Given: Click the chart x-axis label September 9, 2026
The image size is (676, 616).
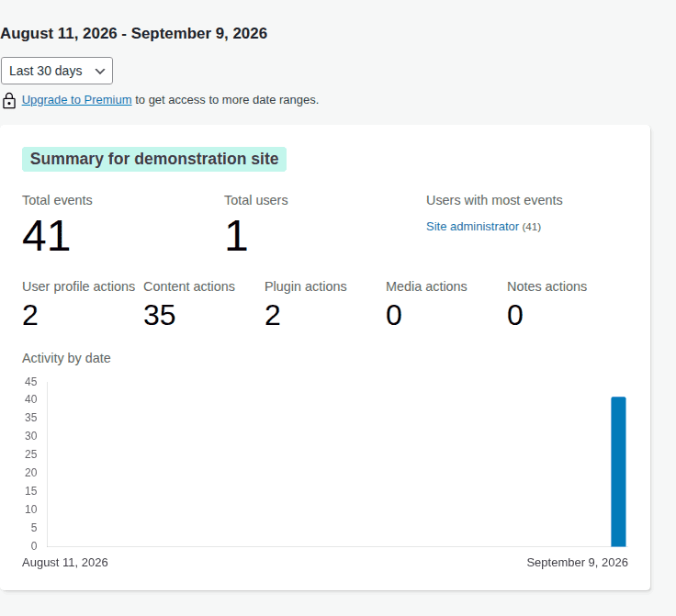Looking at the screenshot, I should [578, 563].
